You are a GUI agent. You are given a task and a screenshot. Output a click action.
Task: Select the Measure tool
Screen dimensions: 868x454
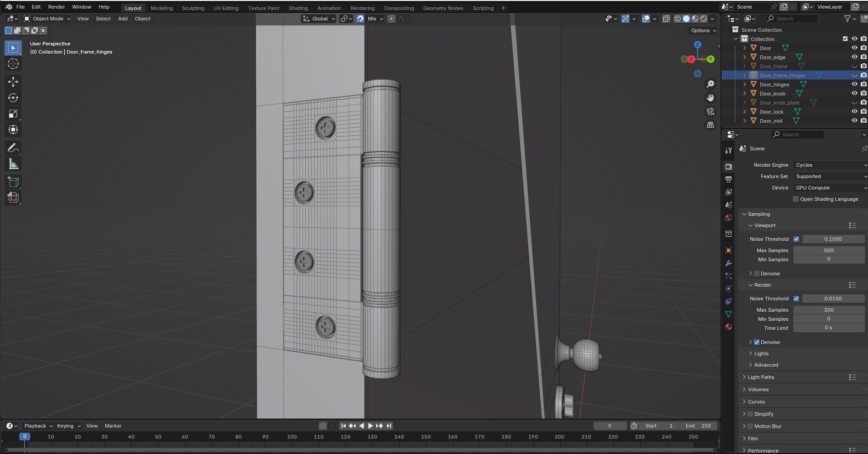click(13, 164)
